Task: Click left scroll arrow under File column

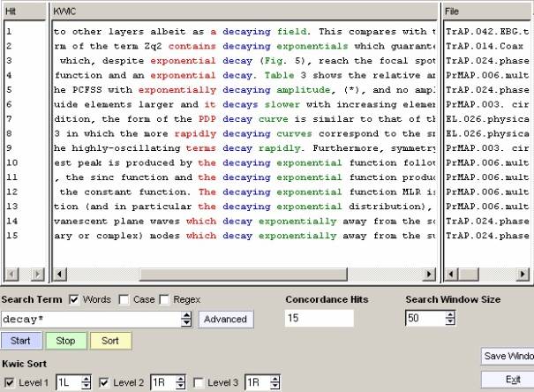Action: (x=449, y=275)
